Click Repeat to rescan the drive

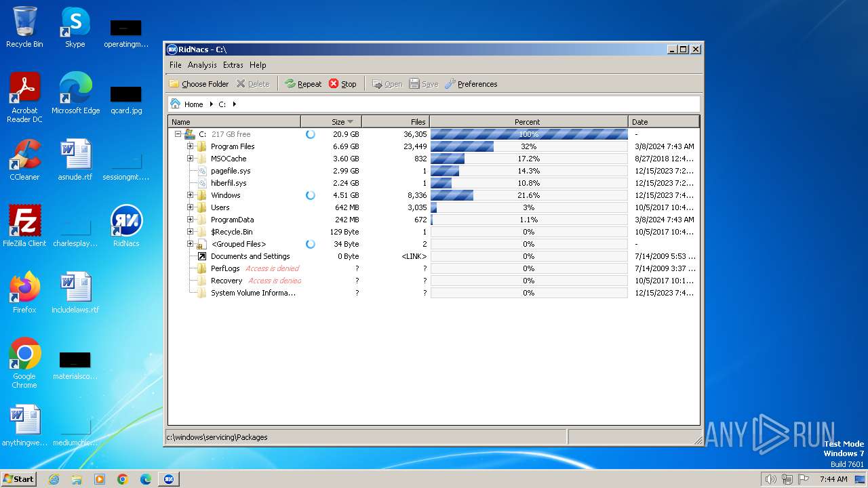click(303, 84)
